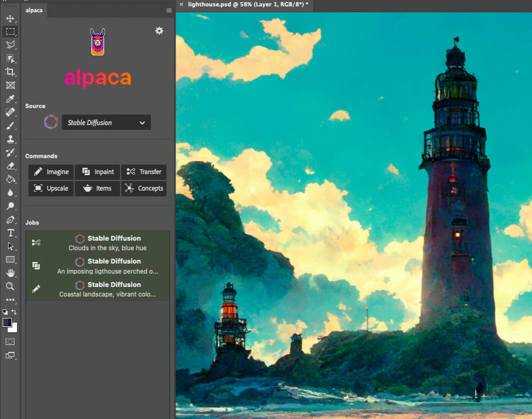Open the Stable Diffusion source dropdown

tap(106, 122)
